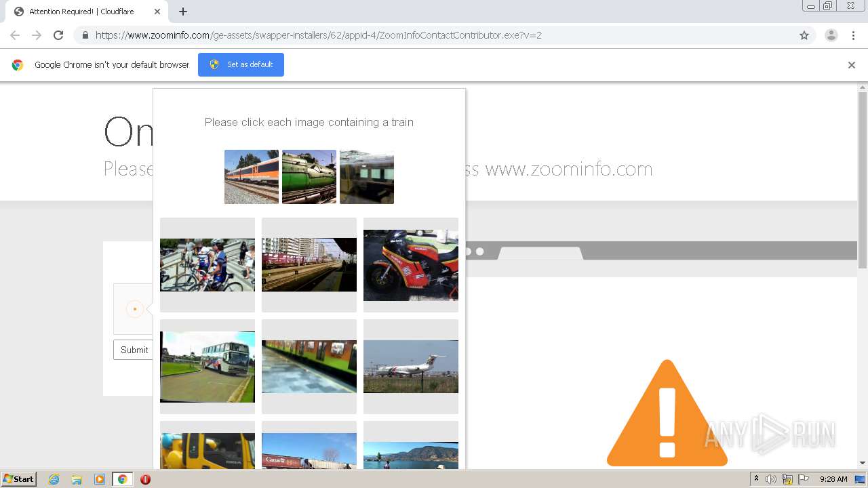Click the 'Please click each image containing a train' text

point(309,122)
